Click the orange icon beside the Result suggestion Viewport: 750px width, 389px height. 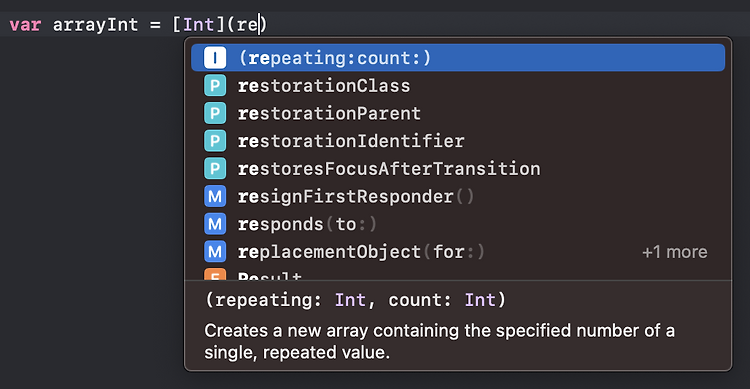coord(215,275)
